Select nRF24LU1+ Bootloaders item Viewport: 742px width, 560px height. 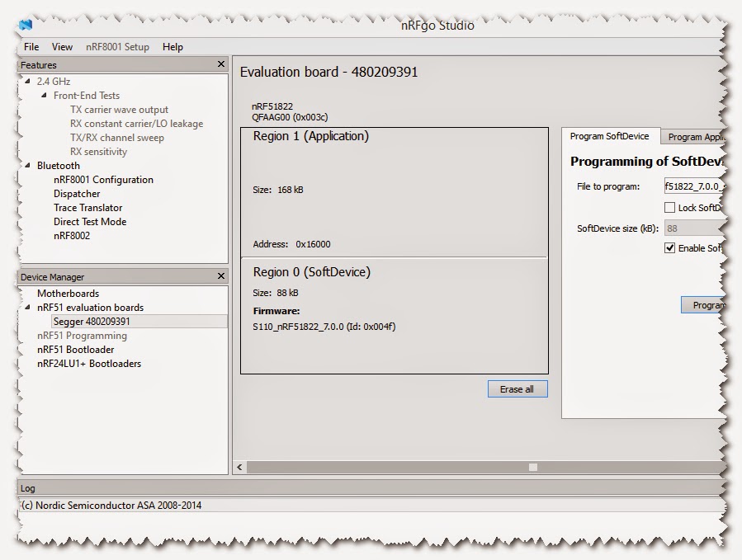tap(89, 364)
